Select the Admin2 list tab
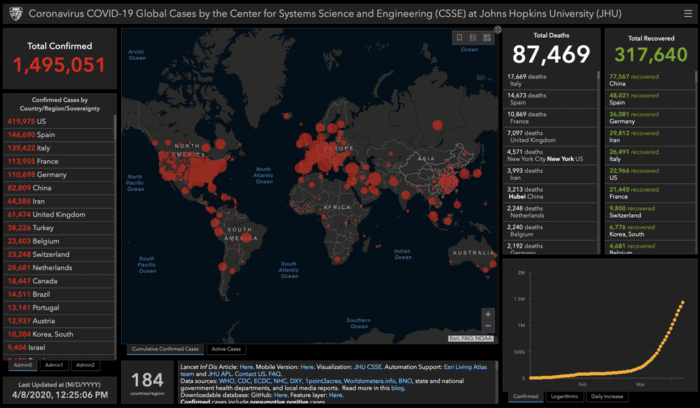This screenshot has height=408, width=700. (85, 365)
